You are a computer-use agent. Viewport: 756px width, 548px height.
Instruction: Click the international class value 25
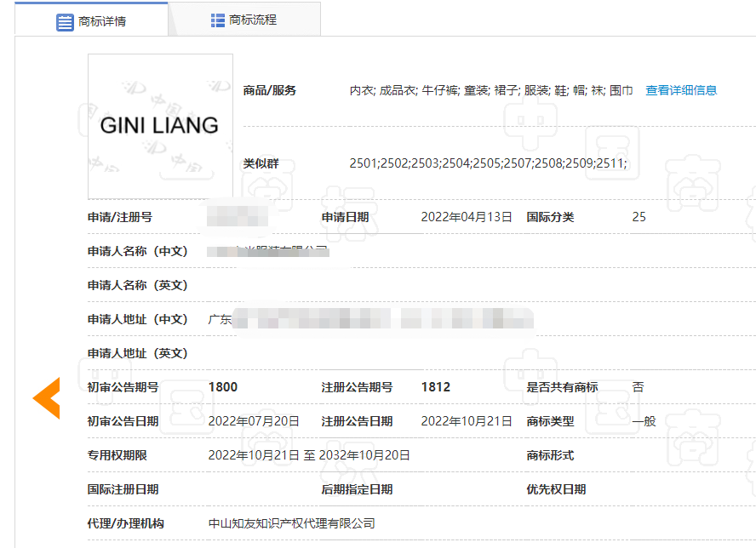[639, 217]
